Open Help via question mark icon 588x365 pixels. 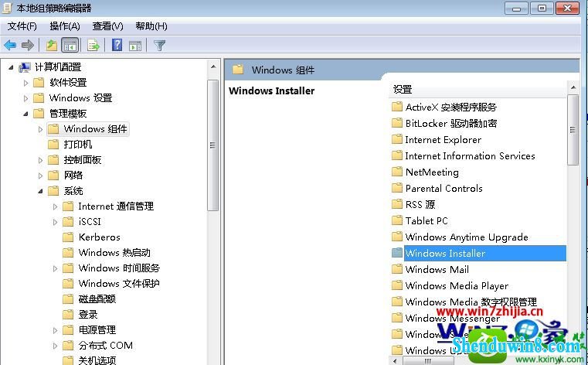point(117,46)
